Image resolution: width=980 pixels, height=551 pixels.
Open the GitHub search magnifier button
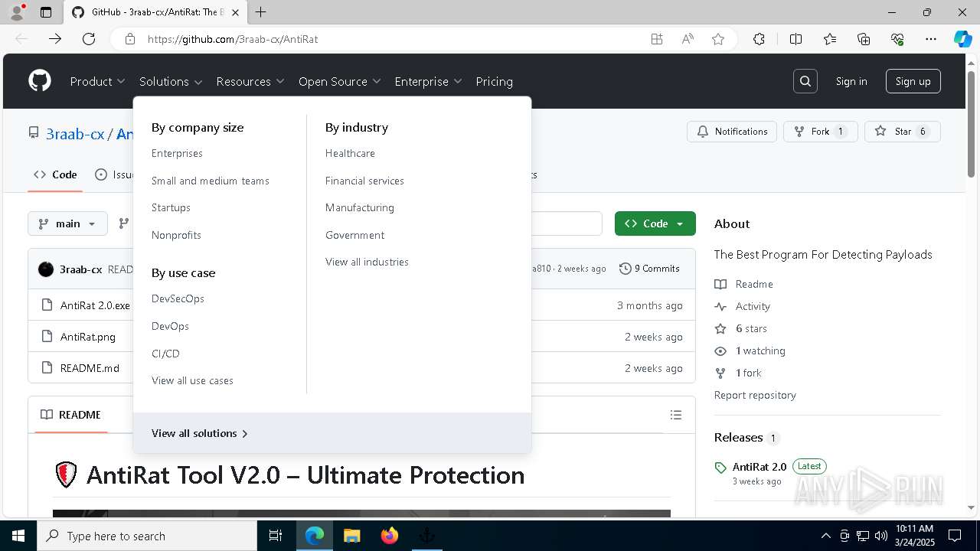point(805,81)
